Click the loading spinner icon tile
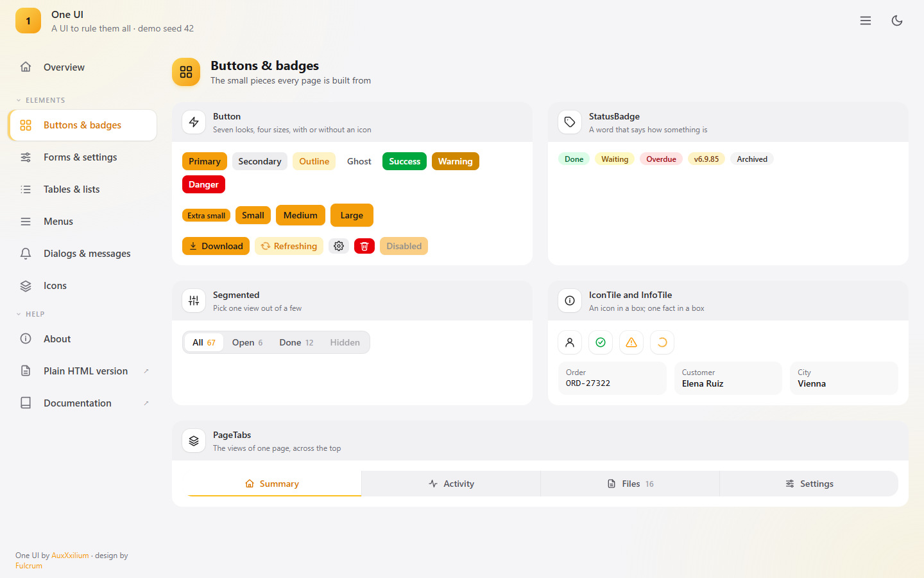The width and height of the screenshot is (924, 578). pos(662,342)
